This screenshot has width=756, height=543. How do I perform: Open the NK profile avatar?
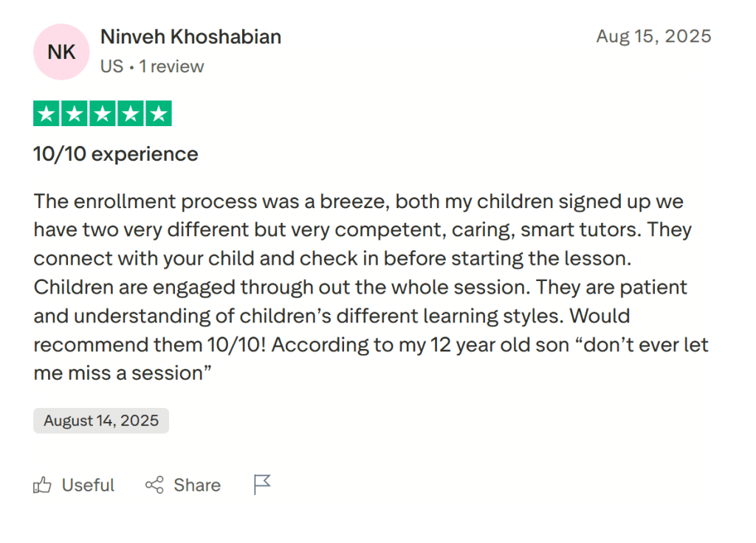pos(61,52)
